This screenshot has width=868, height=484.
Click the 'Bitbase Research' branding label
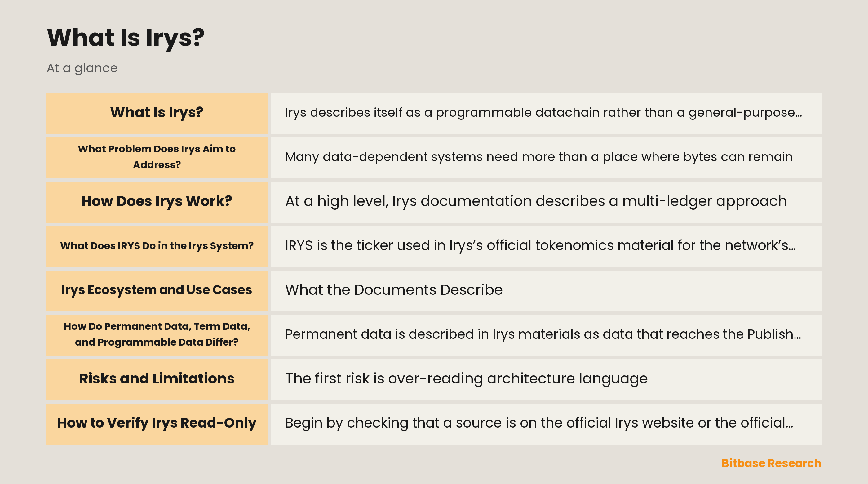pyautogui.click(x=771, y=463)
